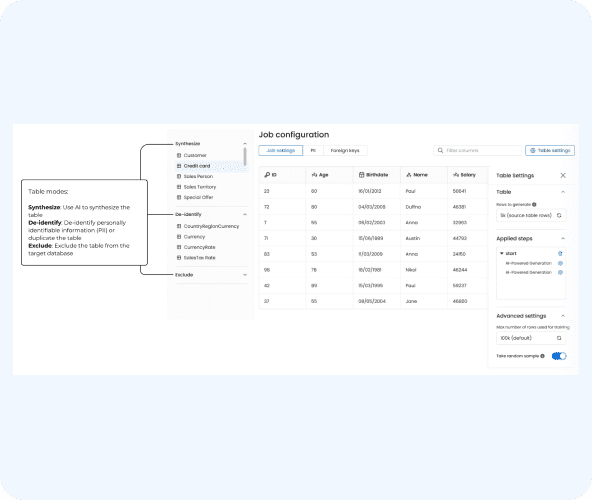Select the CountryRegionCurrency table
The height and width of the screenshot is (500, 592).
(211, 226)
